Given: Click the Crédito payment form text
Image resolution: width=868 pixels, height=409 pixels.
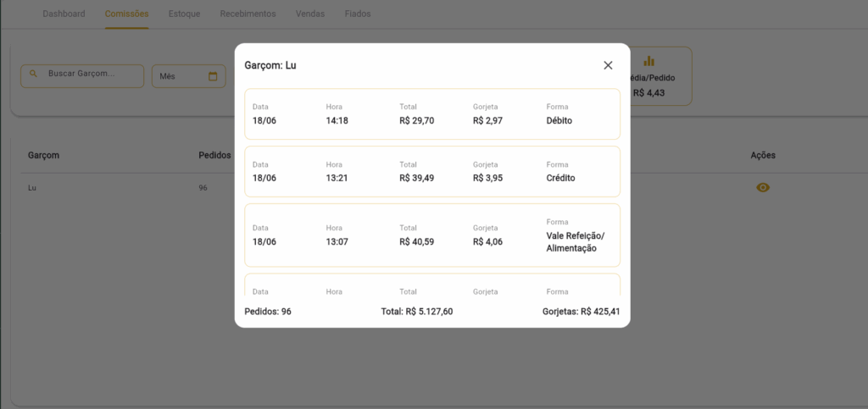Looking at the screenshot, I should (x=561, y=178).
